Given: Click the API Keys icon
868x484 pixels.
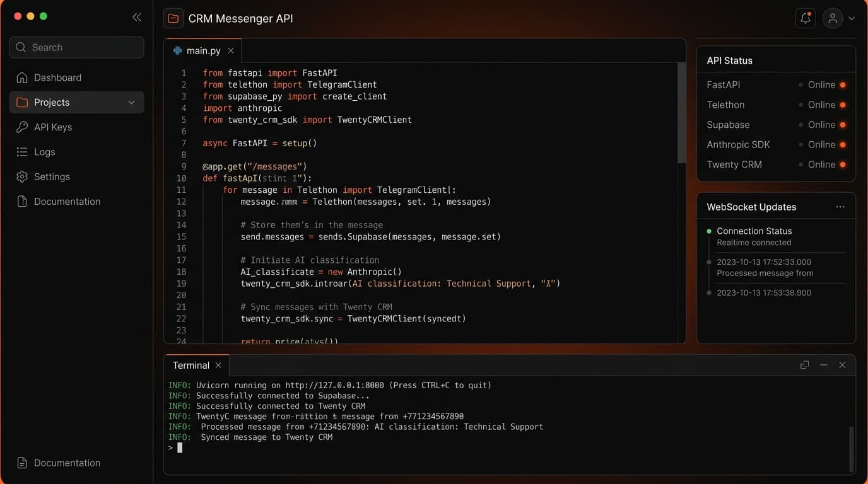Looking at the screenshot, I should [23, 127].
